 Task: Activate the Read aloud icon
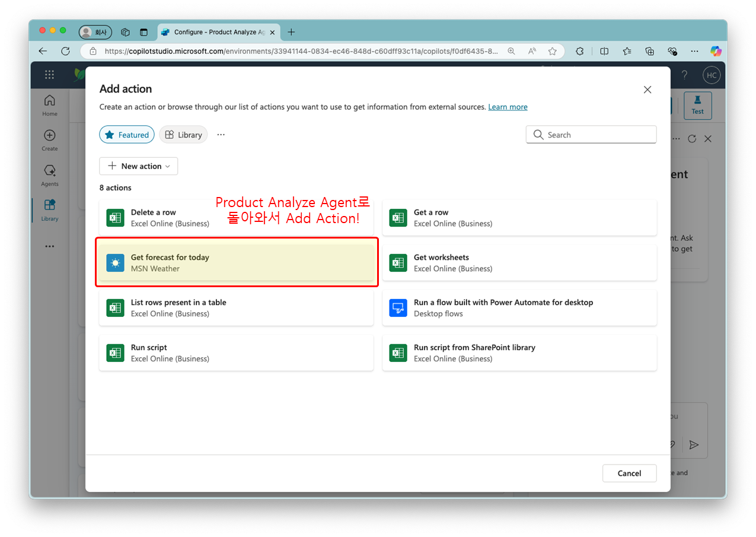click(x=532, y=51)
